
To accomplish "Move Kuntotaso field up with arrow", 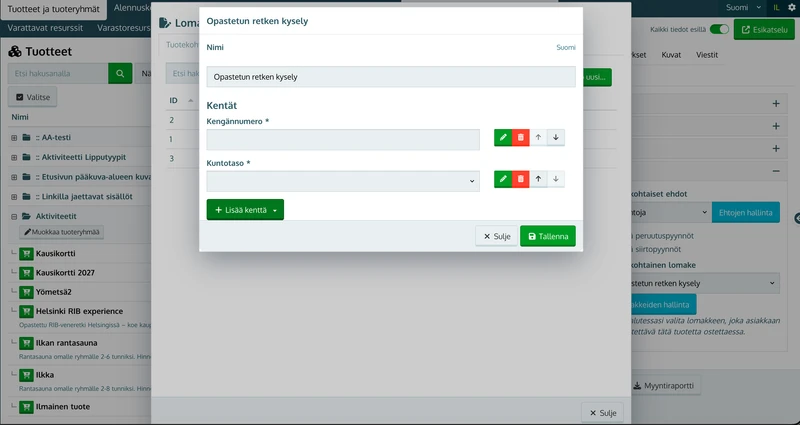I will (x=538, y=179).
